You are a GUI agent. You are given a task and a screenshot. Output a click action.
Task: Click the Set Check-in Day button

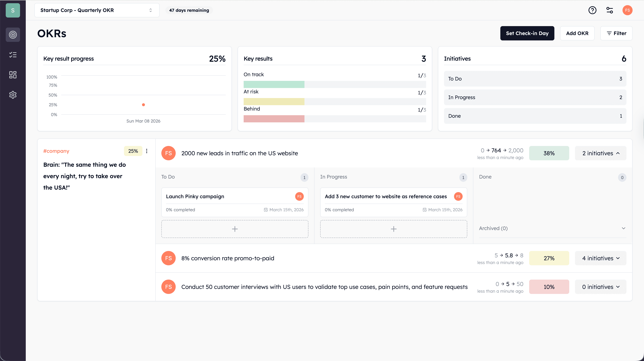pos(527,33)
